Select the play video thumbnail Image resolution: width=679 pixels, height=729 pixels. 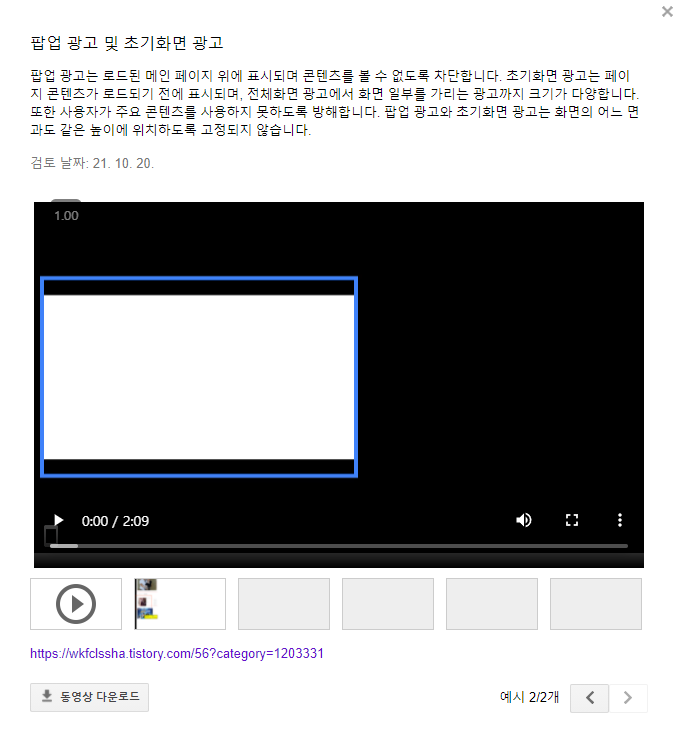tap(76, 604)
